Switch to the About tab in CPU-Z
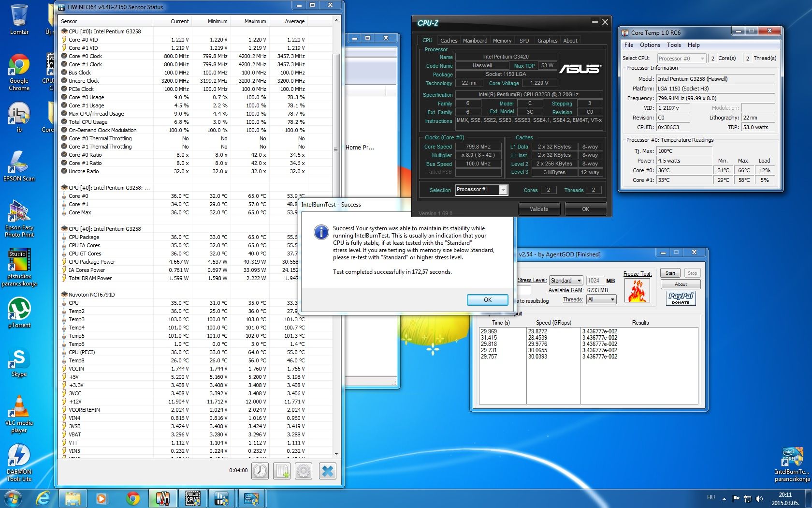This screenshot has width=812, height=508. pos(570,41)
